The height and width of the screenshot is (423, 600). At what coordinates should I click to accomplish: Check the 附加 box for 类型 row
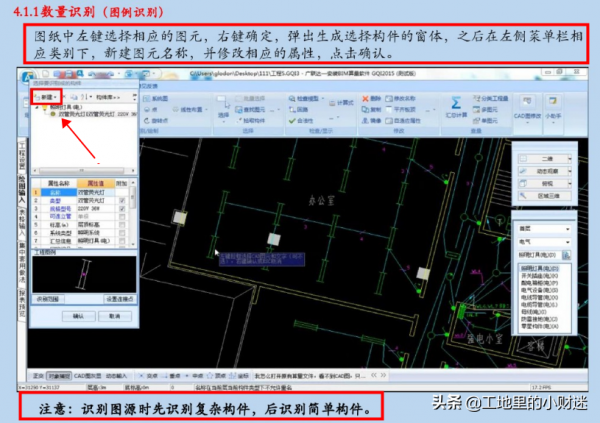coord(122,199)
